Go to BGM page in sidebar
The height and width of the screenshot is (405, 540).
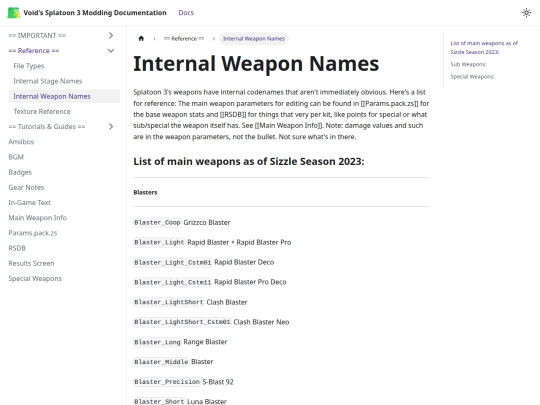(16, 157)
